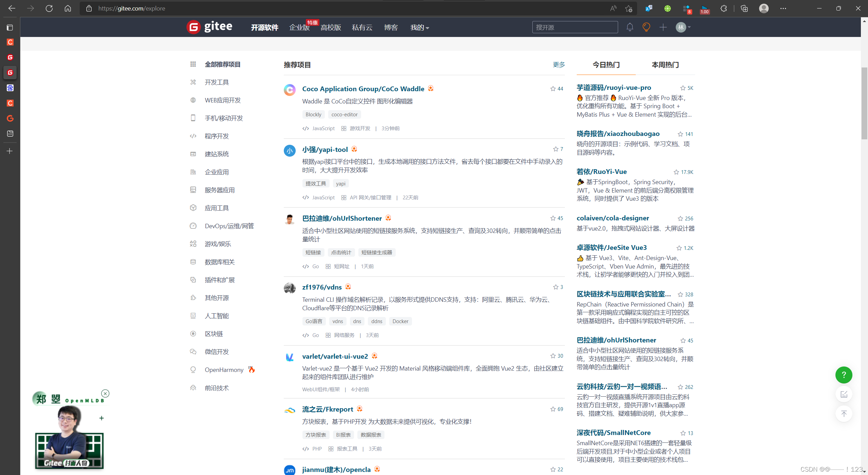Close the OpenMLDB ad with its X icon

tap(105, 394)
